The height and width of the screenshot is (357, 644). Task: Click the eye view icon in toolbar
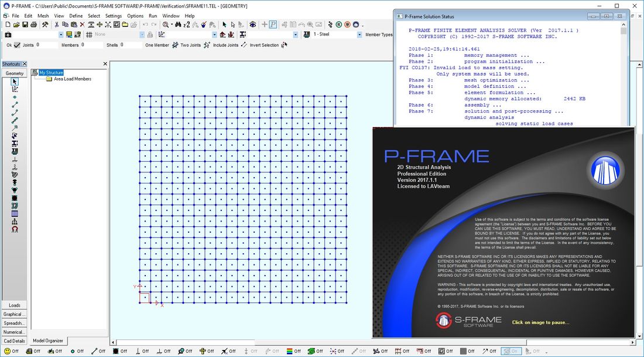pyautogui.click(x=252, y=25)
